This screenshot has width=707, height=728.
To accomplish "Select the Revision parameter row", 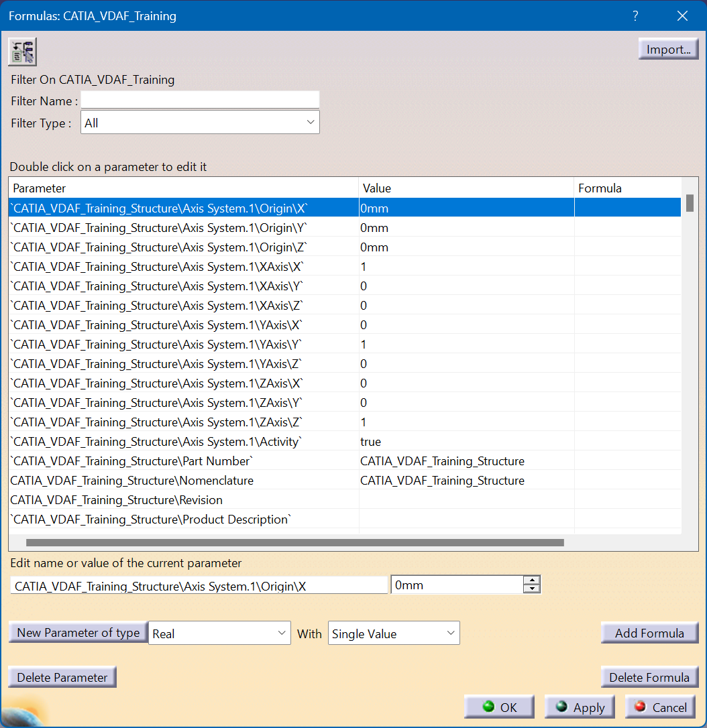I will (345, 500).
